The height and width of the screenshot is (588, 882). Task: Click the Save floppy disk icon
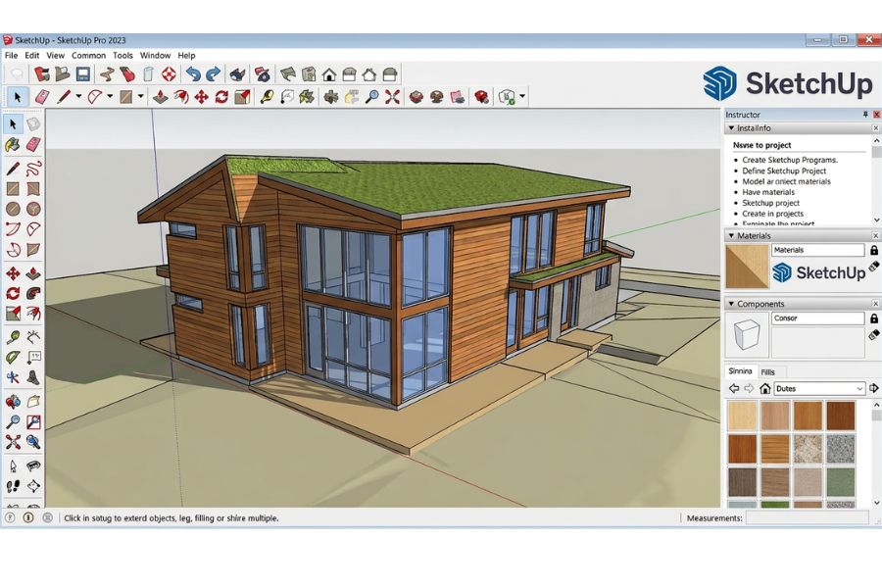click(x=83, y=74)
